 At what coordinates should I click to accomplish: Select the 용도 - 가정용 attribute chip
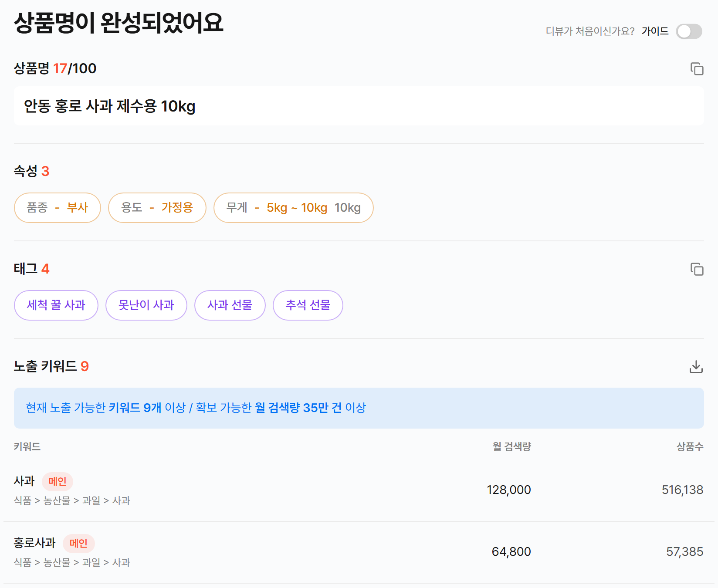click(157, 208)
